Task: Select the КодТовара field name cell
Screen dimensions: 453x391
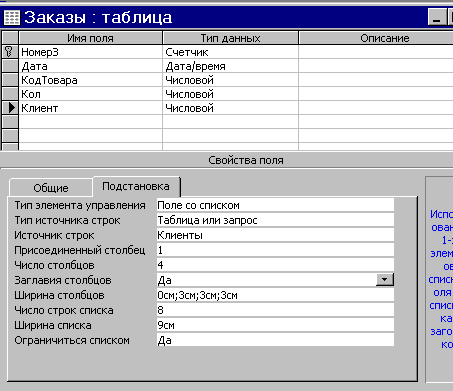Action: pyautogui.click(x=91, y=80)
